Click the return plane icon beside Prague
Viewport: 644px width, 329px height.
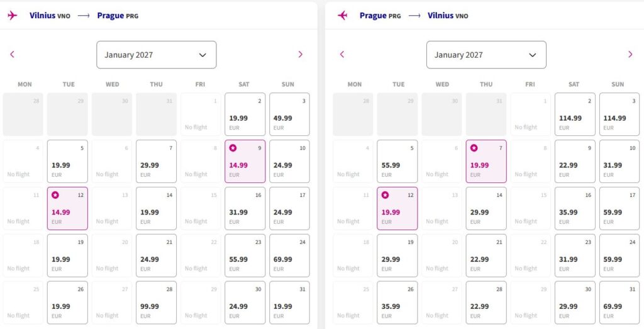[x=342, y=16]
